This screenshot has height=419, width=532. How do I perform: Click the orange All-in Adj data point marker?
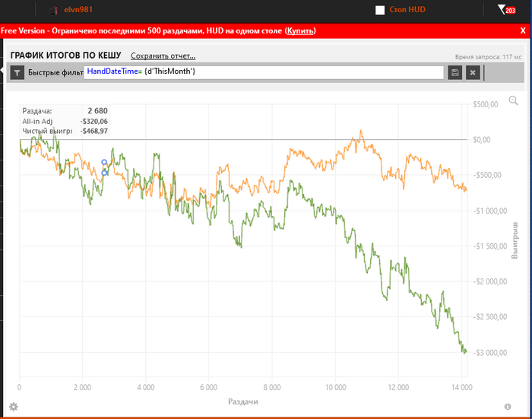point(104,162)
